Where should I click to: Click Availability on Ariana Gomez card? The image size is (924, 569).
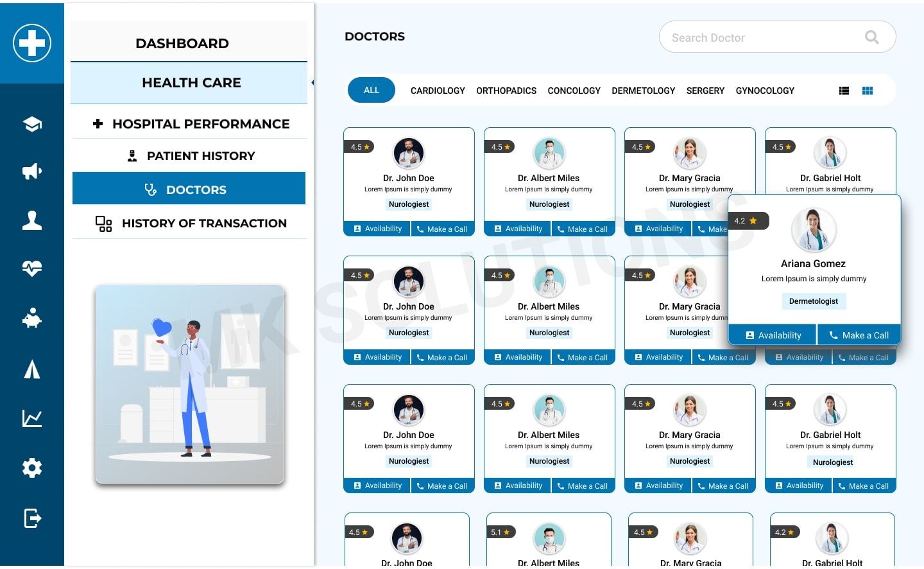(x=773, y=335)
